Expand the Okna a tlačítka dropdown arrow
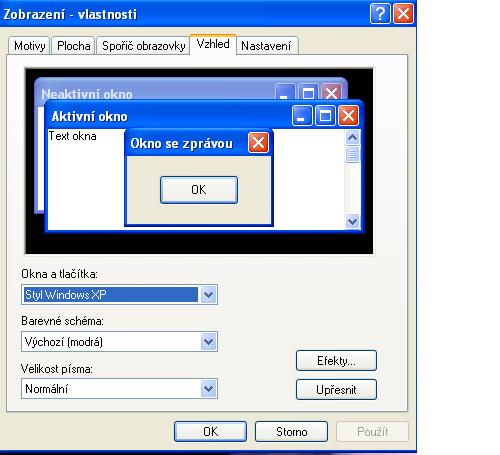500x455 pixels. click(x=209, y=295)
